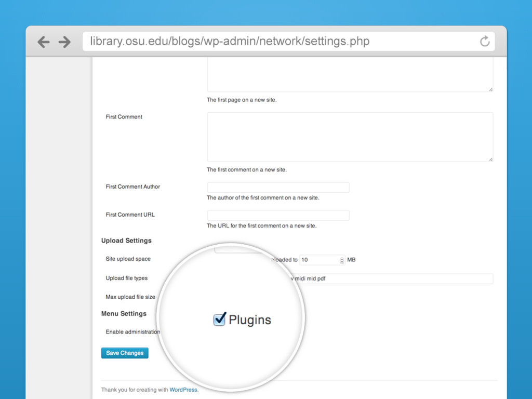Click the 'First Comment' label
The height and width of the screenshot is (399, 532).
(124, 117)
